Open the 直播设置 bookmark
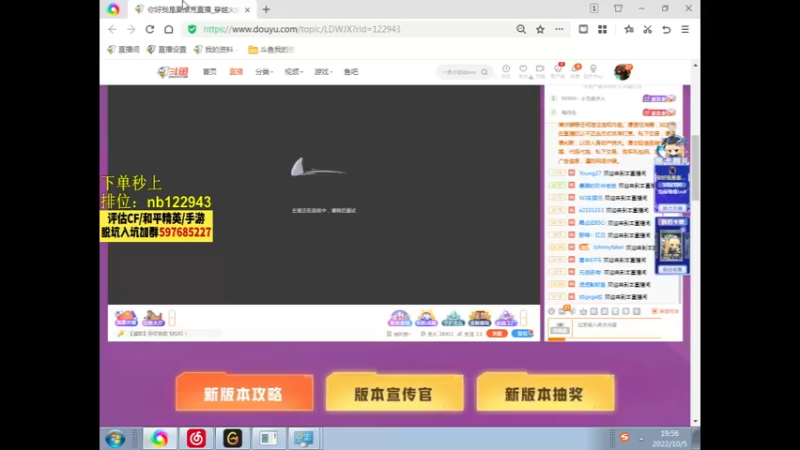 coord(166,49)
